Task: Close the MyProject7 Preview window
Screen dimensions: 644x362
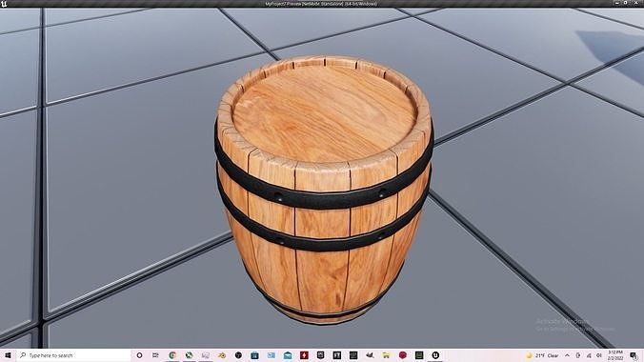Action: [636, 3]
